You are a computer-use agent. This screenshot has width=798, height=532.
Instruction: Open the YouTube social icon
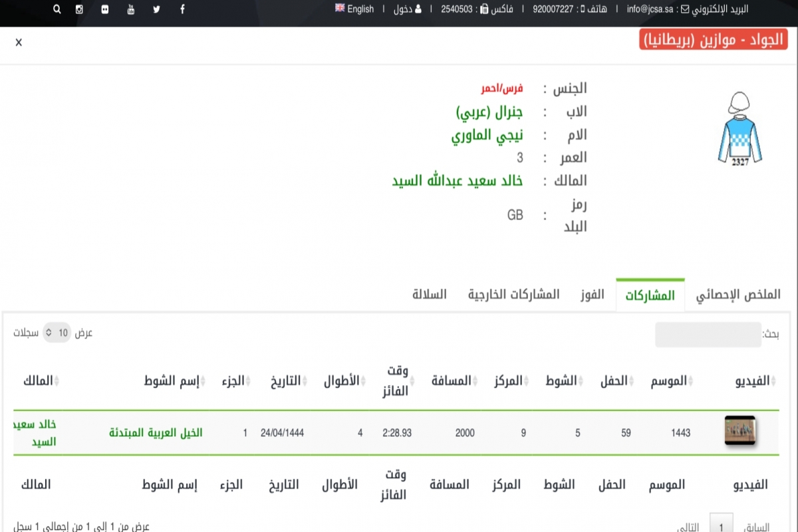click(131, 9)
